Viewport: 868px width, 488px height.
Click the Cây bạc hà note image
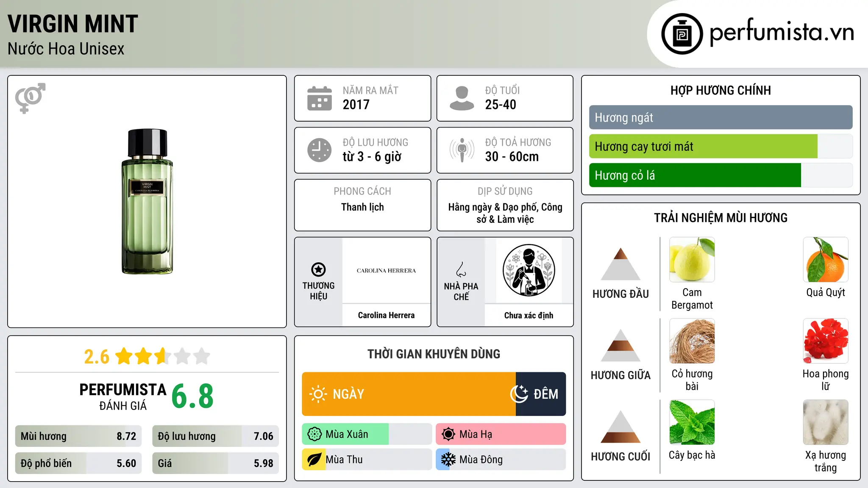pos(692,422)
